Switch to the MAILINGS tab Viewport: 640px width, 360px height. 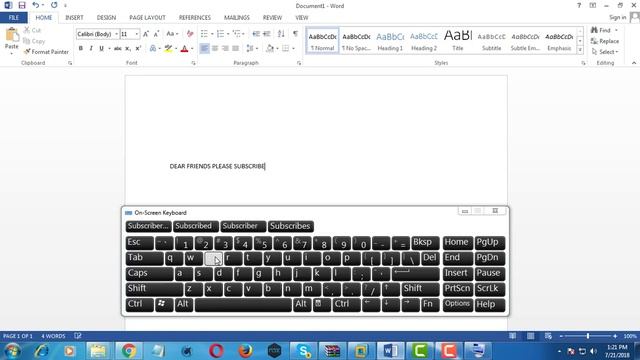[x=237, y=18]
